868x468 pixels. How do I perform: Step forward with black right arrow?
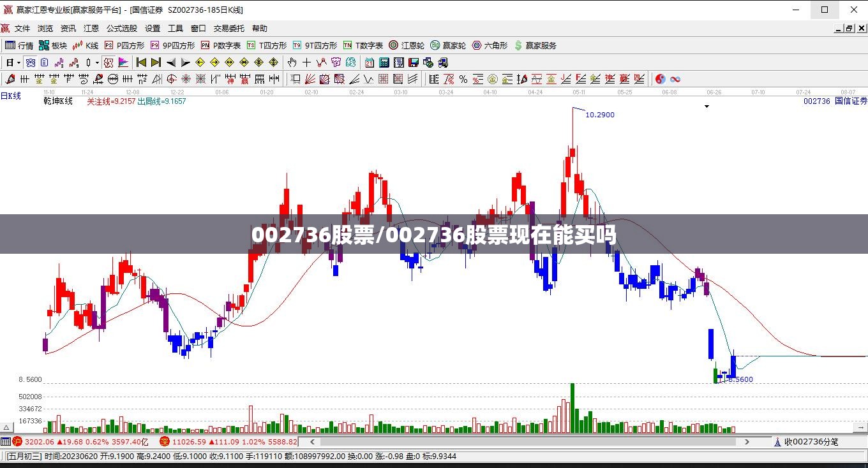[x=186, y=62]
